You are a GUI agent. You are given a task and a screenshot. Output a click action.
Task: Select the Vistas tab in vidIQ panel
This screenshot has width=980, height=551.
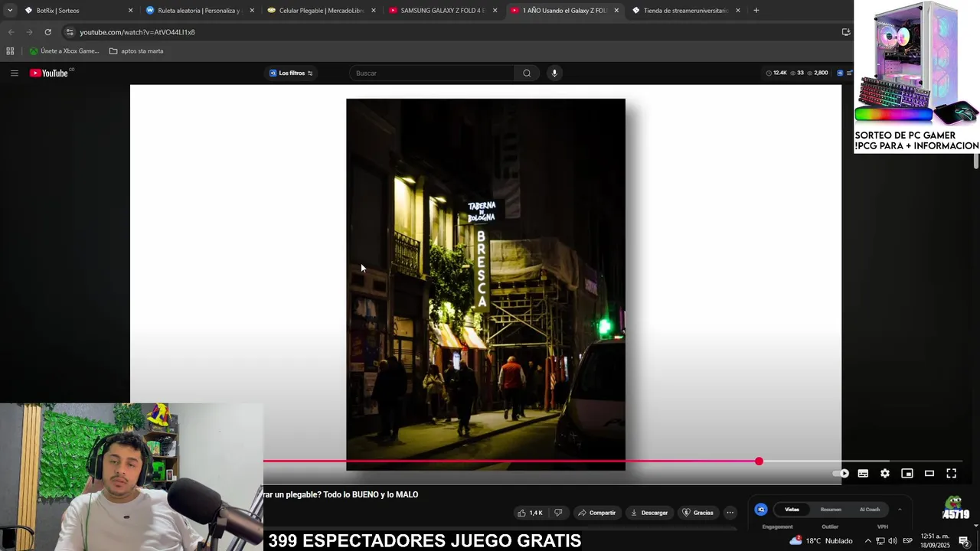pos(792,510)
